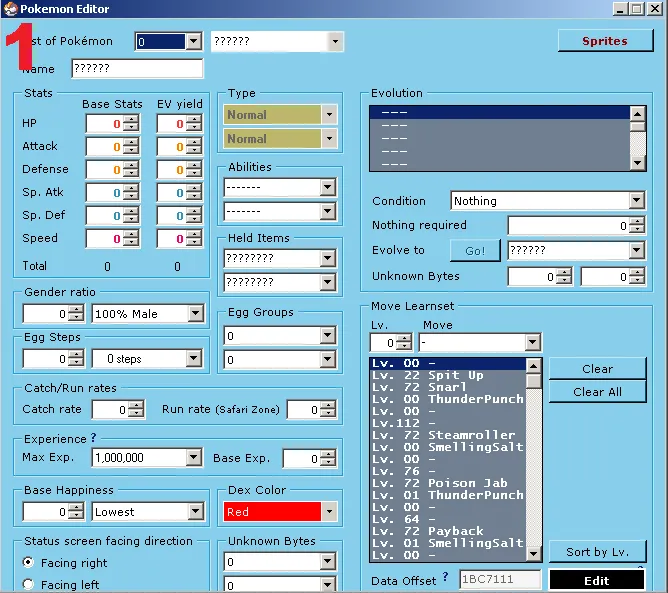Open the first Held Items dropdown
This screenshot has height=593, width=668.
[x=328, y=258]
